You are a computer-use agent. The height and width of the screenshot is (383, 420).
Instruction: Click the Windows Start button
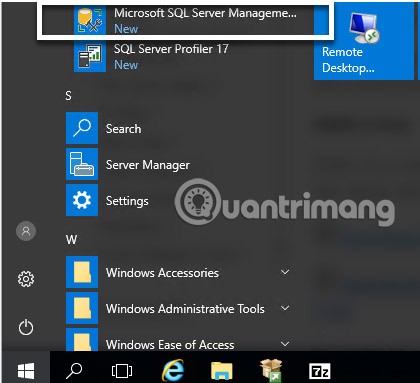[x=26, y=370]
